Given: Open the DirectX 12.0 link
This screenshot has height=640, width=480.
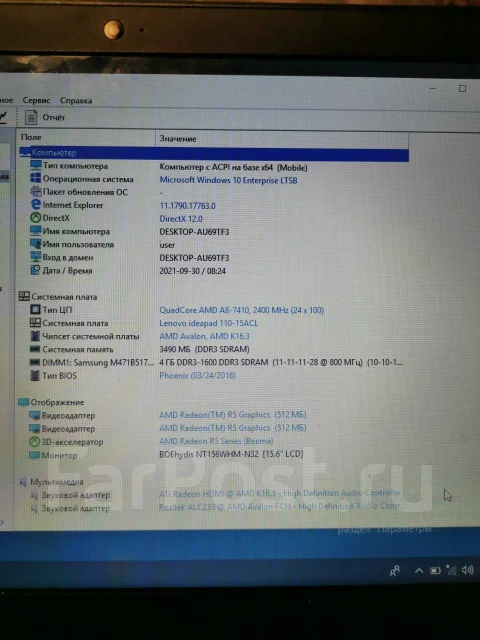Looking at the screenshot, I should (181, 219).
